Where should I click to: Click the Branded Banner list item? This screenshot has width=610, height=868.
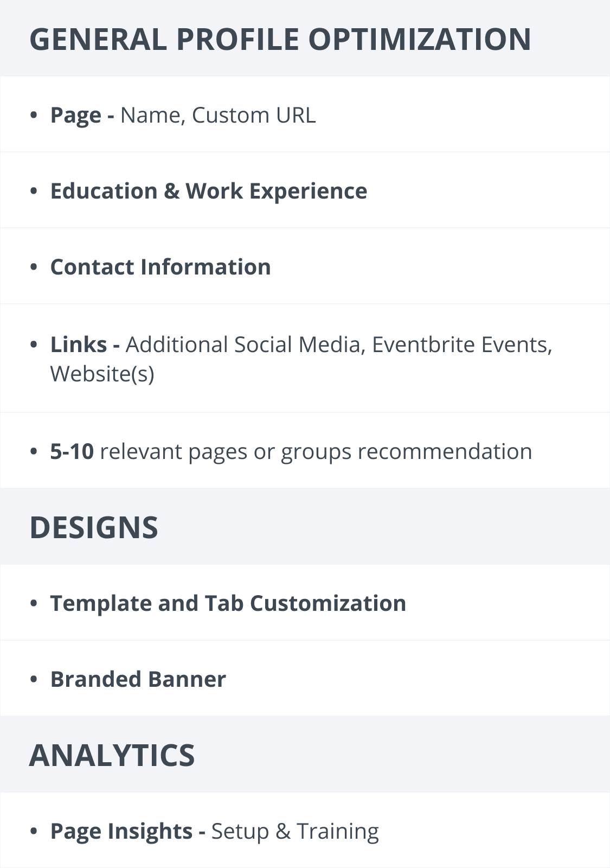click(305, 679)
